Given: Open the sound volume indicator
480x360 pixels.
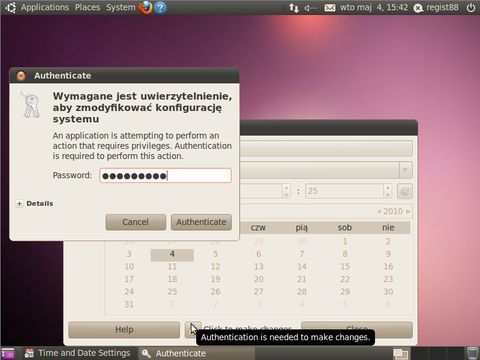Looking at the screenshot, I should pos(310,8).
